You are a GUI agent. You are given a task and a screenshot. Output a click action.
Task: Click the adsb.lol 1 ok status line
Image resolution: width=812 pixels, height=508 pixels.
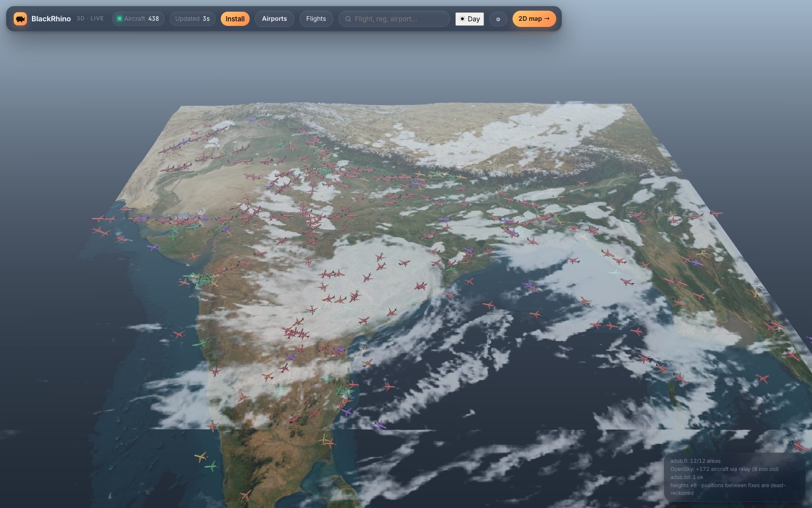point(687,477)
